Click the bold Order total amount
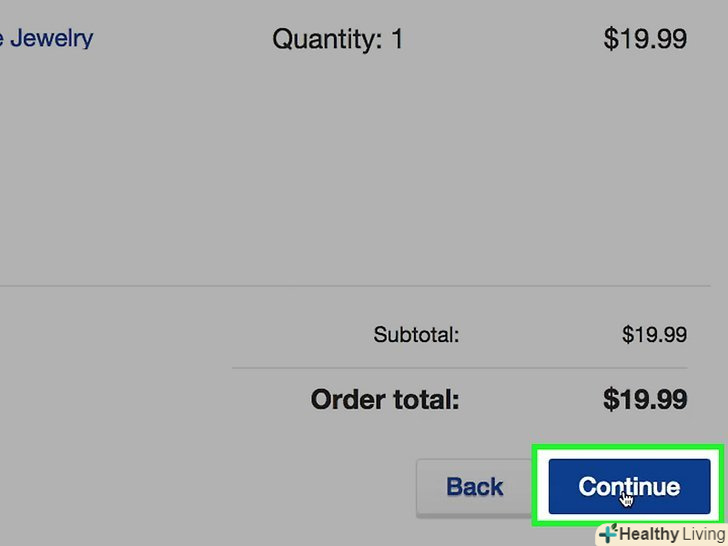Screen dimensions: 728x546 click(x=644, y=400)
